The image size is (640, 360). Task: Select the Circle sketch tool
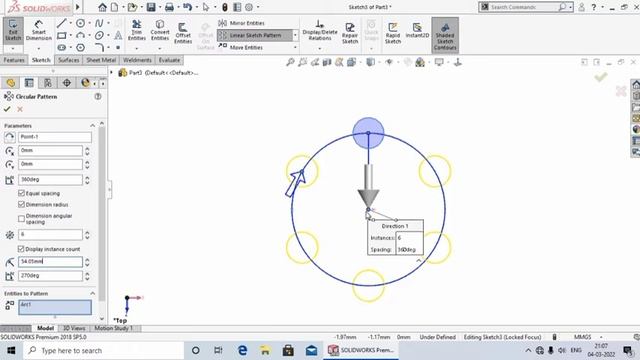click(x=80, y=23)
